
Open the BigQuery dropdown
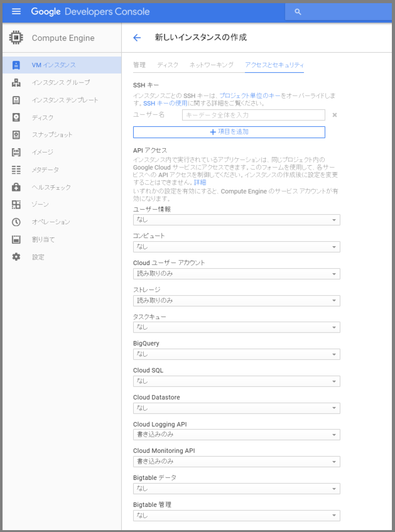(237, 354)
